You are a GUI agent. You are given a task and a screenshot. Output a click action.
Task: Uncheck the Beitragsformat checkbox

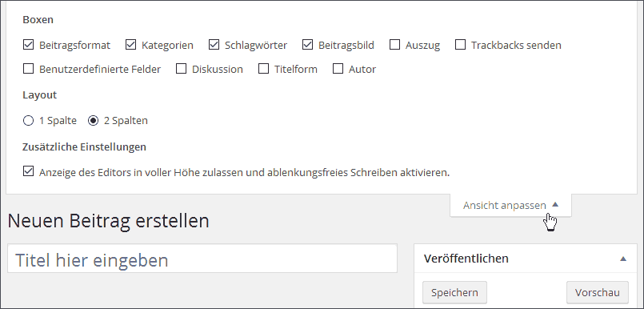(28, 45)
